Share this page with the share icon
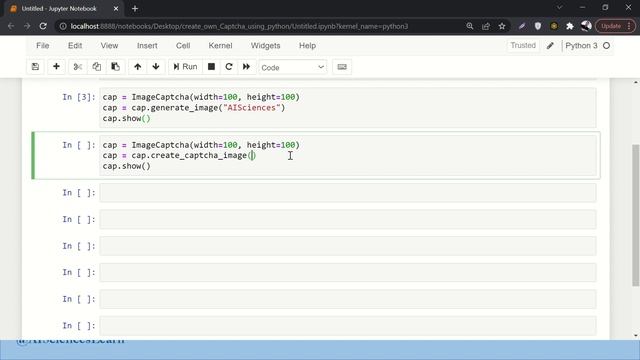Screen dimensions: 640x360 [486, 26]
